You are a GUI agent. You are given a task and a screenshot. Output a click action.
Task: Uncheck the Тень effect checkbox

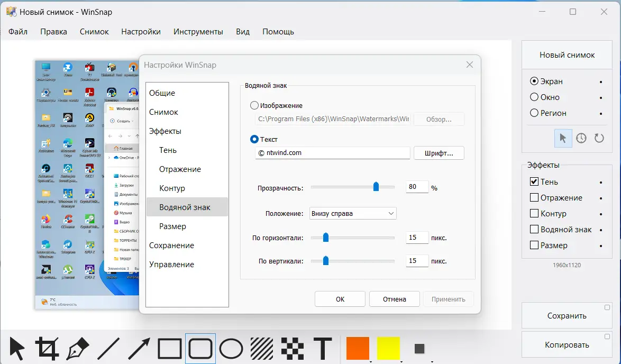click(x=534, y=181)
